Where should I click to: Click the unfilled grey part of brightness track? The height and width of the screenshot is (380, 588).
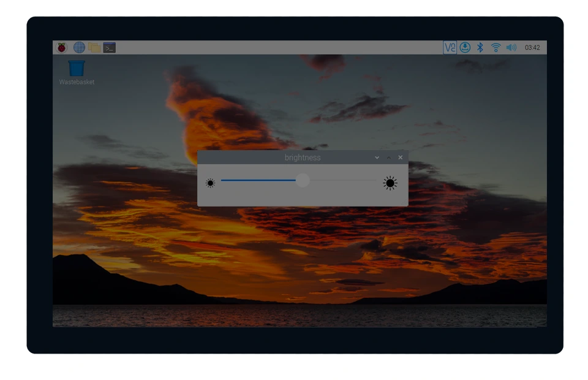[x=343, y=180]
